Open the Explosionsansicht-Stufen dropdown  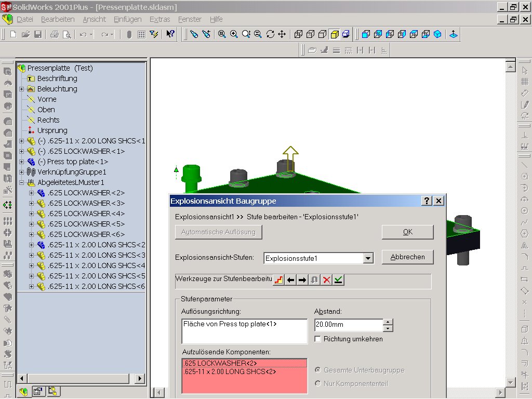[x=368, y=259]
